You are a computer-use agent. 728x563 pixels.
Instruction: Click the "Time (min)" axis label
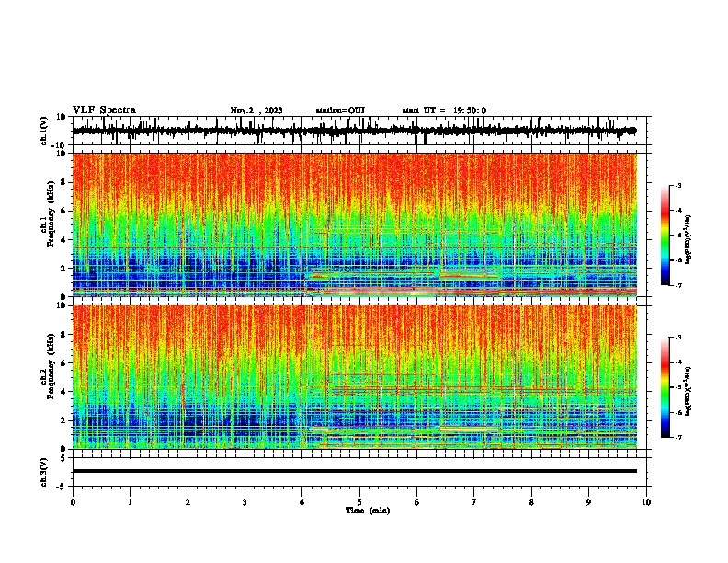click(368, 511)
